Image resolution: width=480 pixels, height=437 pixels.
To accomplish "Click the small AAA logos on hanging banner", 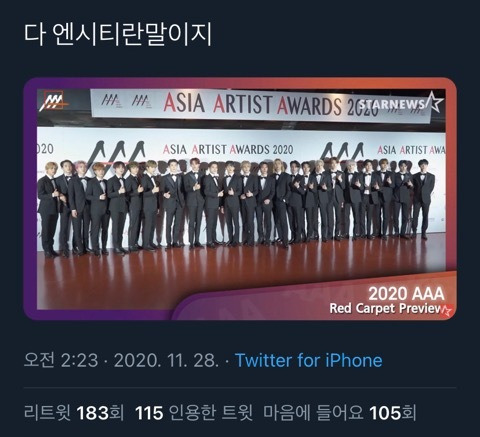I will (126, 101).
